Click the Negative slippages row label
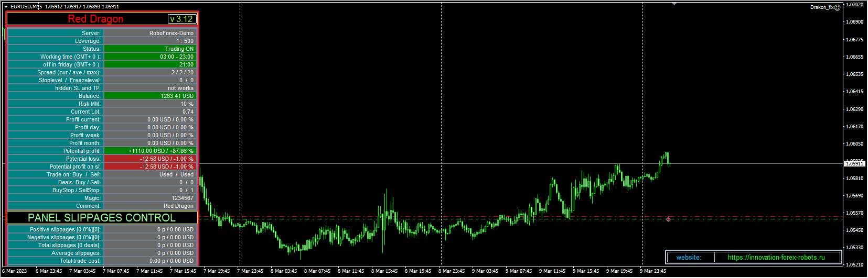Viewport: 868px width, 278px height. (56, 237)
